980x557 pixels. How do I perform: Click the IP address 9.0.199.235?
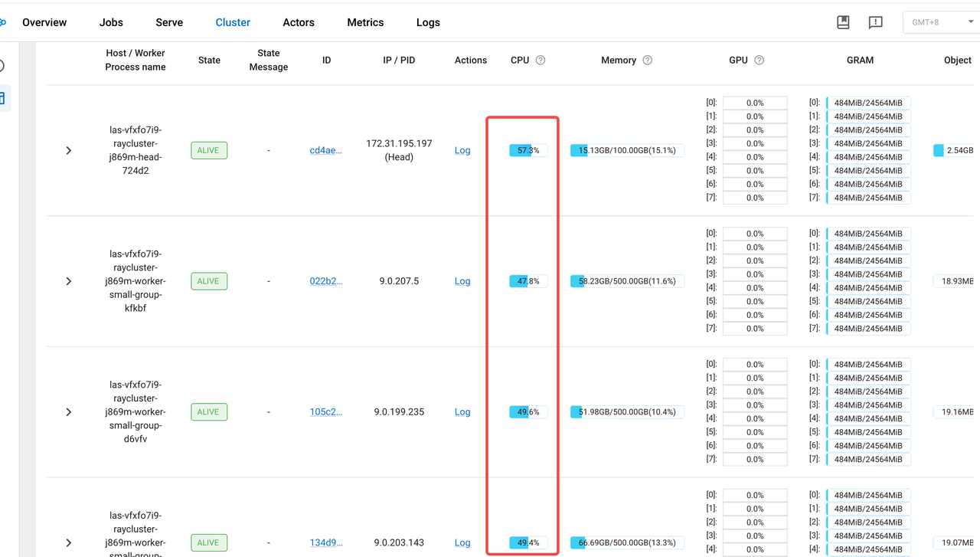coord(399,412)
